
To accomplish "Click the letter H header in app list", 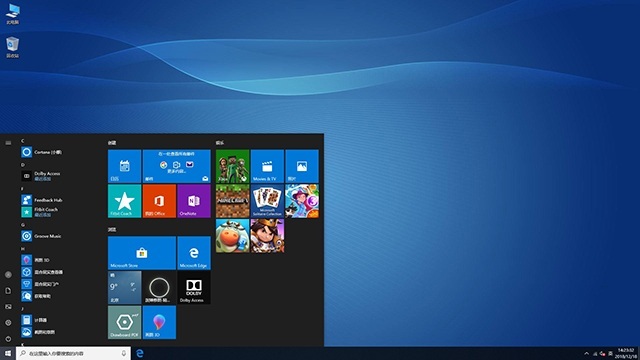I will tap(22, 249).
